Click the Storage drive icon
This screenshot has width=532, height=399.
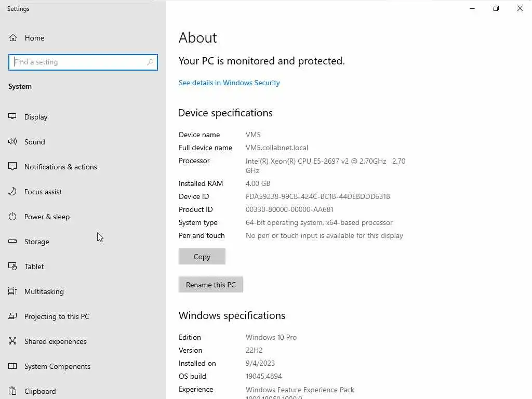click(12, 241)
